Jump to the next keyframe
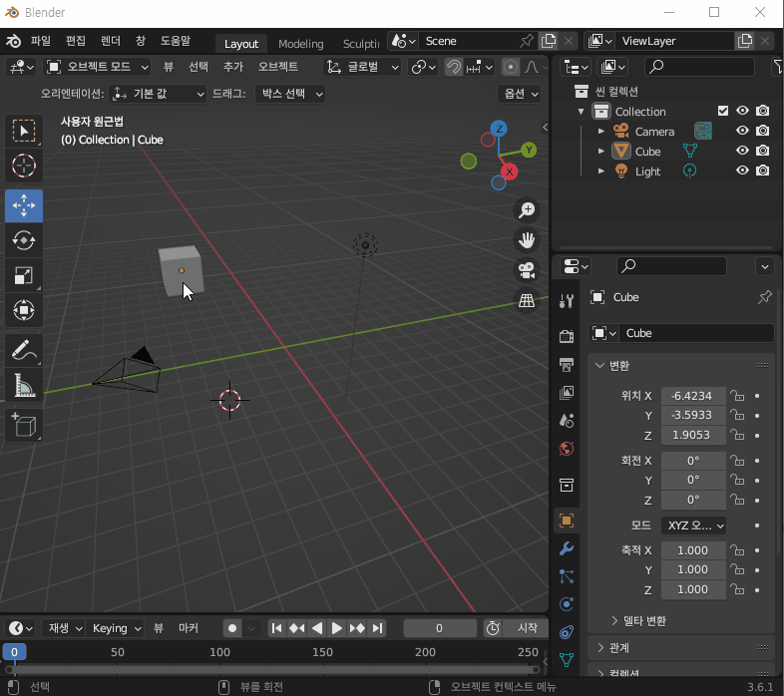 pos(357,628)
